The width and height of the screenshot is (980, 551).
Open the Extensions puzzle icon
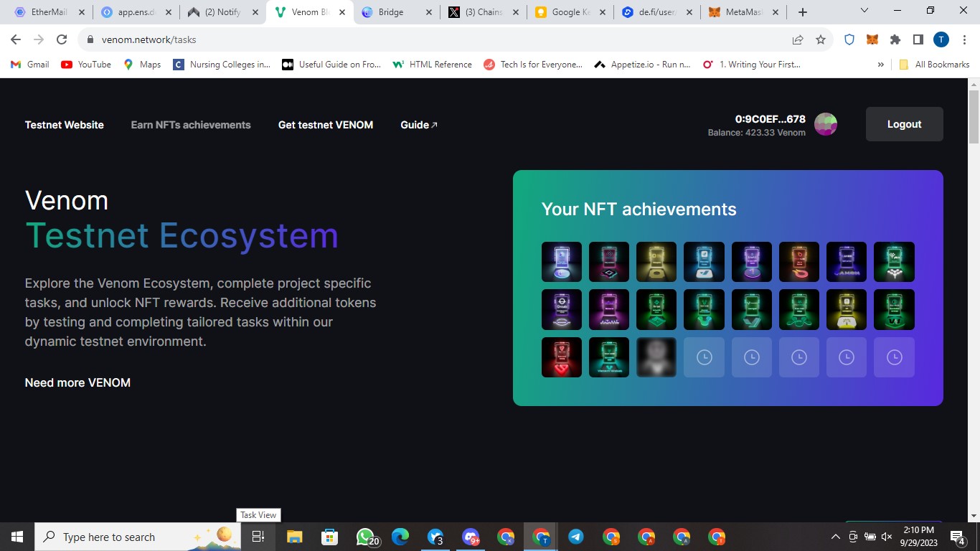click(x=895, y=39)
